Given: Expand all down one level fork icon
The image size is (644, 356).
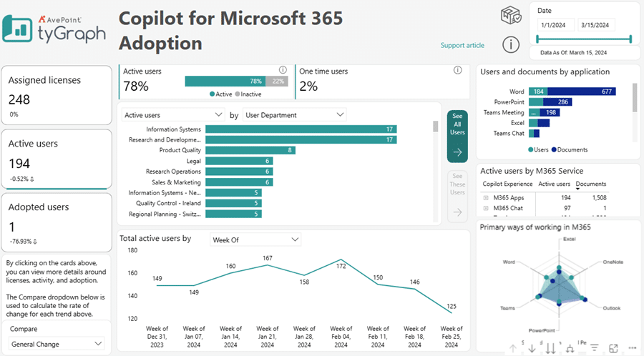Looking at the screenshot, I should tap(570, 348).
